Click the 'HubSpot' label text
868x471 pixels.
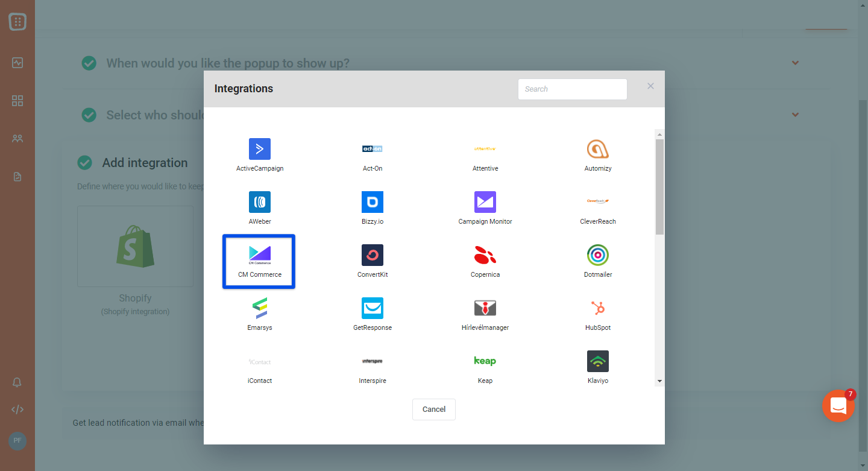[598, 327]
